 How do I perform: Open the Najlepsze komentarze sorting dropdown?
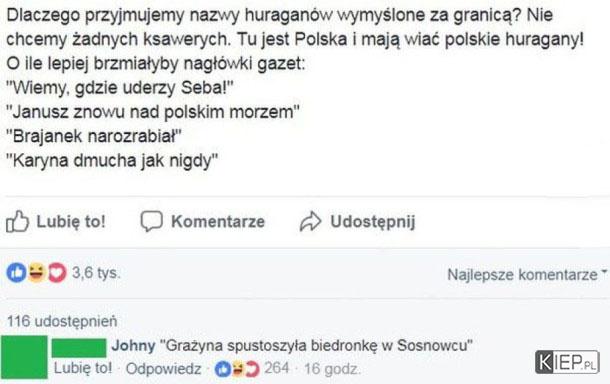point(527,274)
